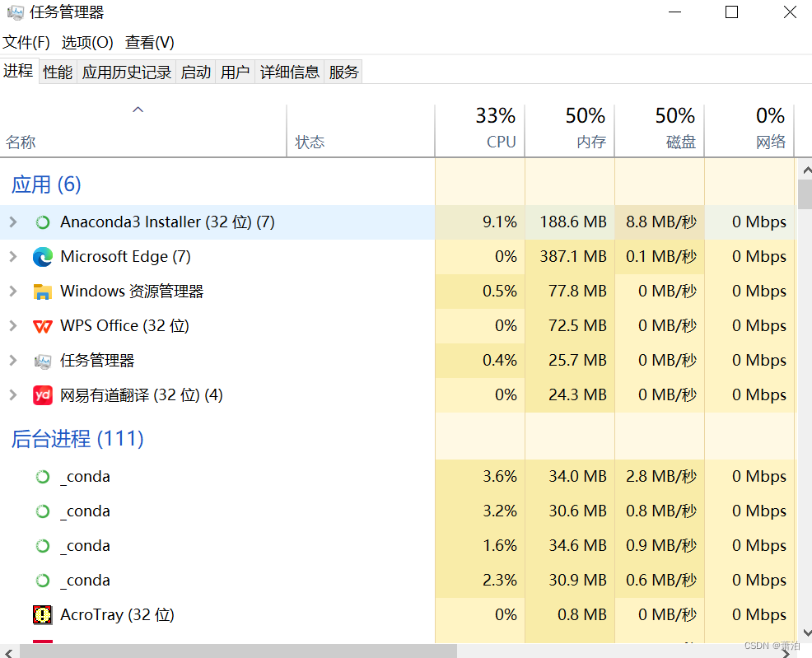Click the 387.1 MB memory value
Viewport: 812px width, 658px height.
point(572,257)
